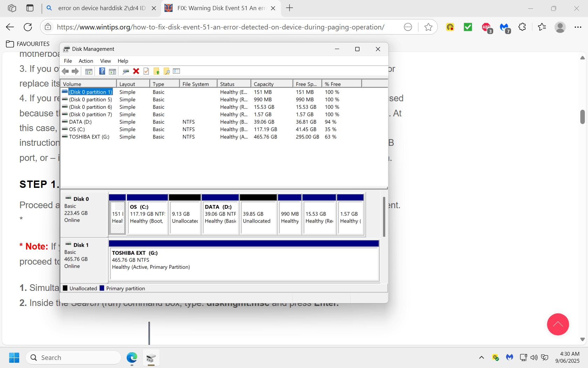Viewport: 588px width, 368px height.
Task: Open the FAVOURITES folder in favourites bar
Action: [x=28, y=44]
